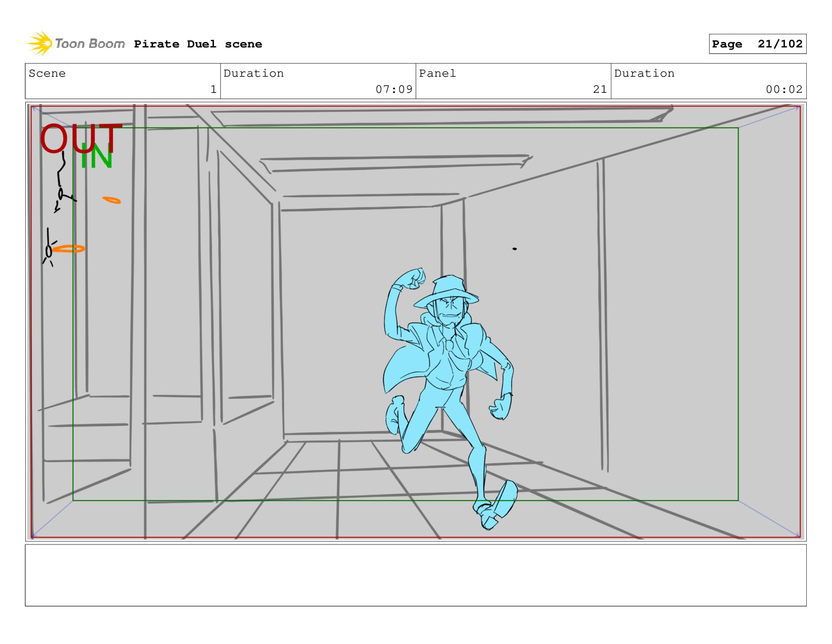Click the small orange ellipse mark

112,200
